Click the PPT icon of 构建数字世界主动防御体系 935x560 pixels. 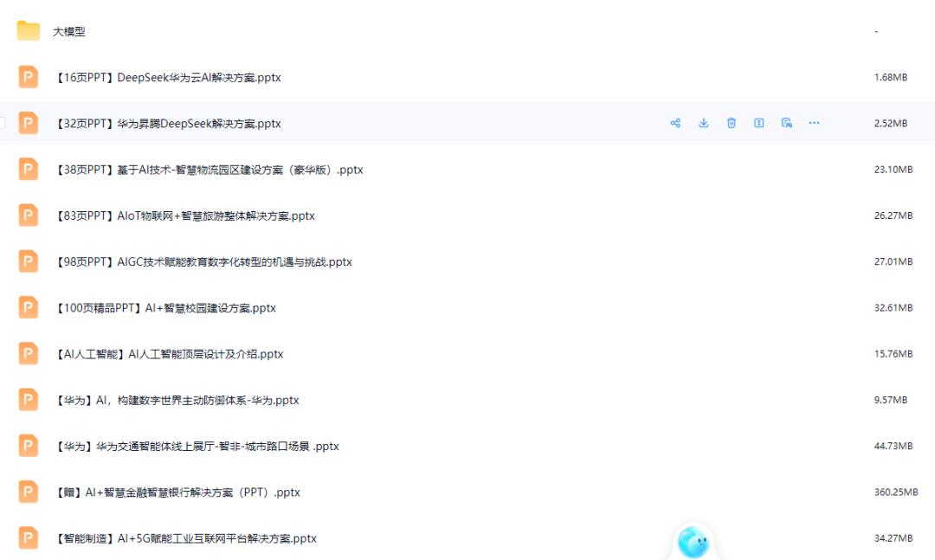coord(28,400)
